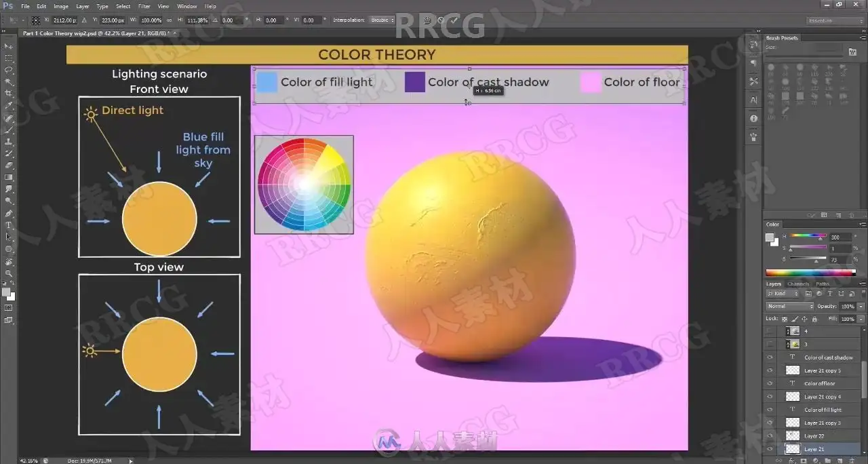This screenshot has height=464, width=868.
Task: Hide the Color of cast shadow layer
Action: [770, 357]
